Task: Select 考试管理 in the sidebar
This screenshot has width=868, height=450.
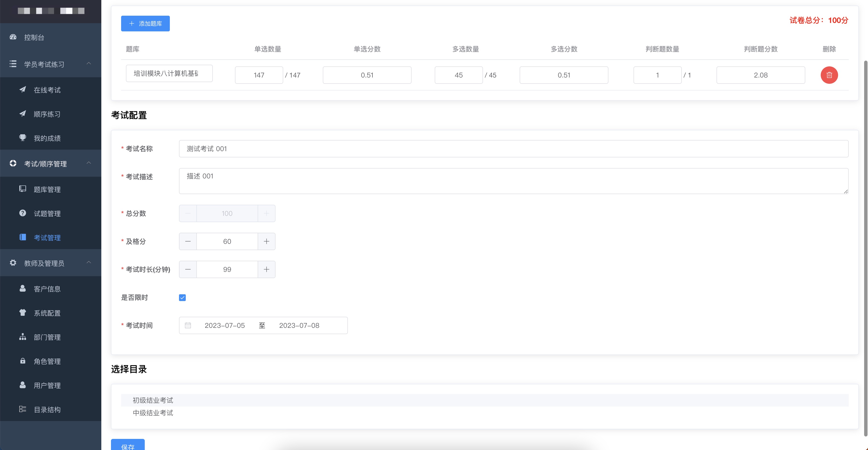Action: [x=51, y=237]
